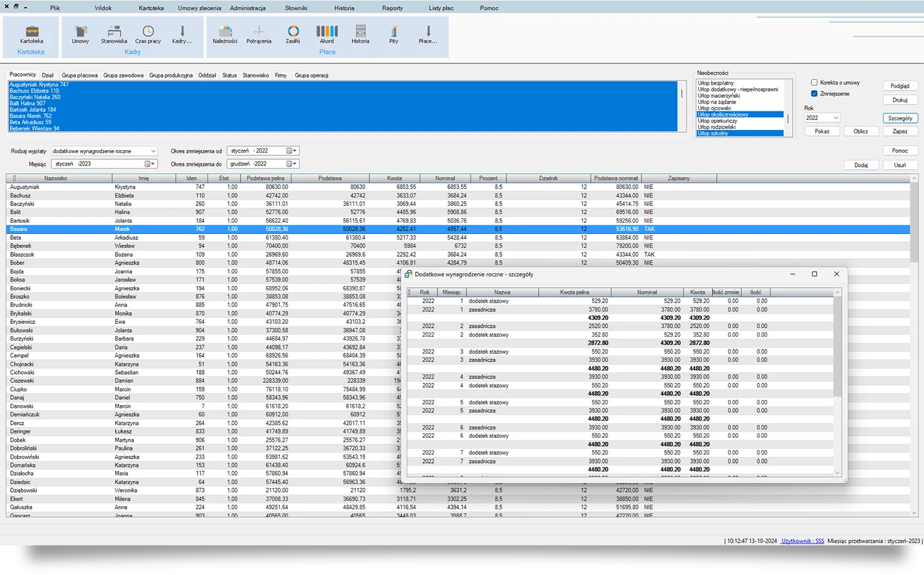The image size is (924, 575).
Task: Sort by the Podstawa pełna column header
Action: click(x=266, y=178)
